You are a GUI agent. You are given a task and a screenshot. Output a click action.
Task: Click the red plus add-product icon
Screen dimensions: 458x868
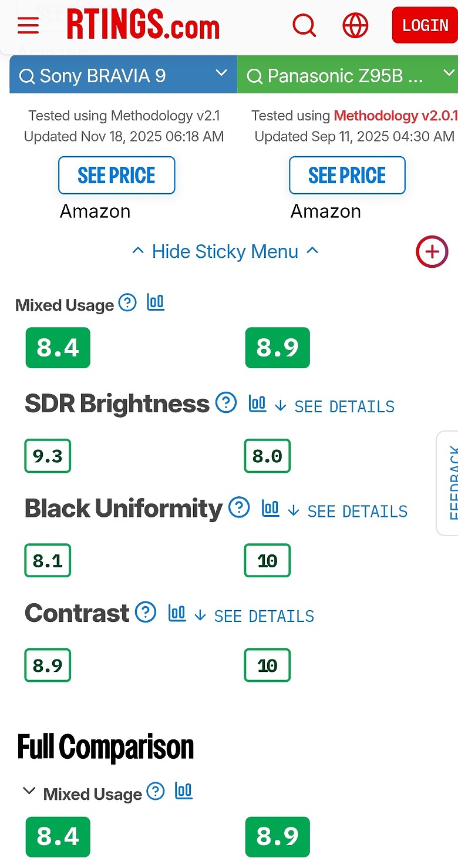point(432,252)
